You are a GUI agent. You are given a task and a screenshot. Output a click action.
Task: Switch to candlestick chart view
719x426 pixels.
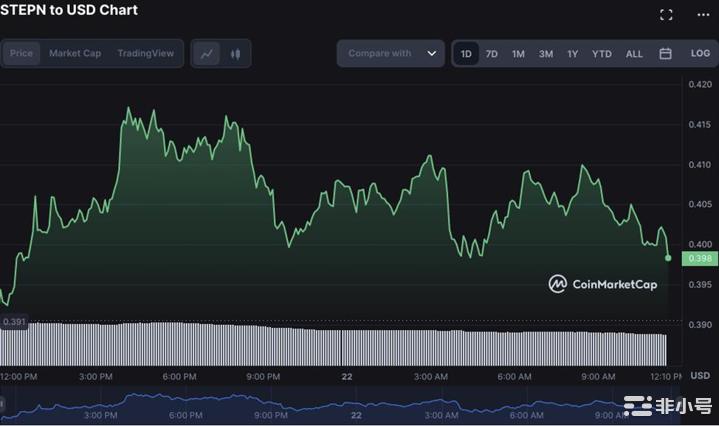(x=236, y=54)
